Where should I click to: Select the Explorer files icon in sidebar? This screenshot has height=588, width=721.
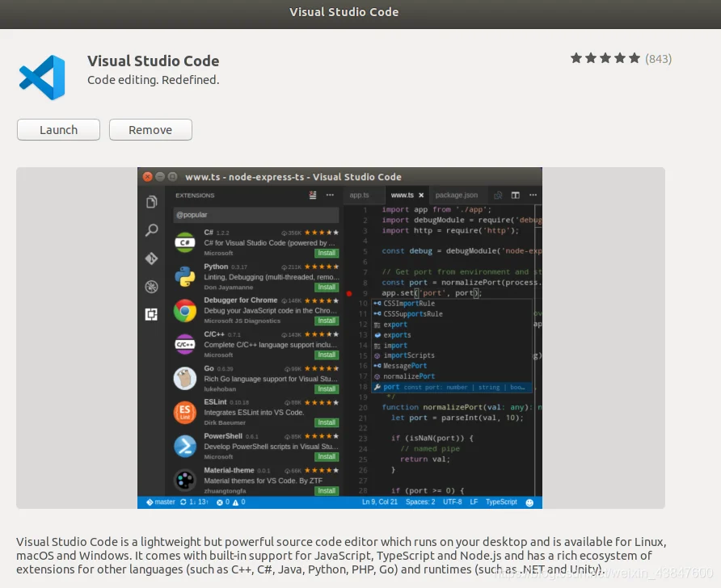pos(151,202)
